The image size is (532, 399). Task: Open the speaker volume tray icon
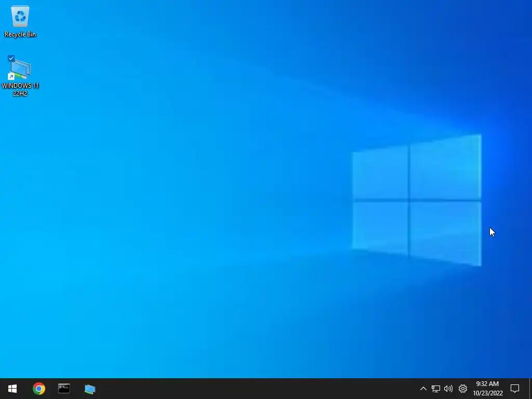tap(448, 389)
